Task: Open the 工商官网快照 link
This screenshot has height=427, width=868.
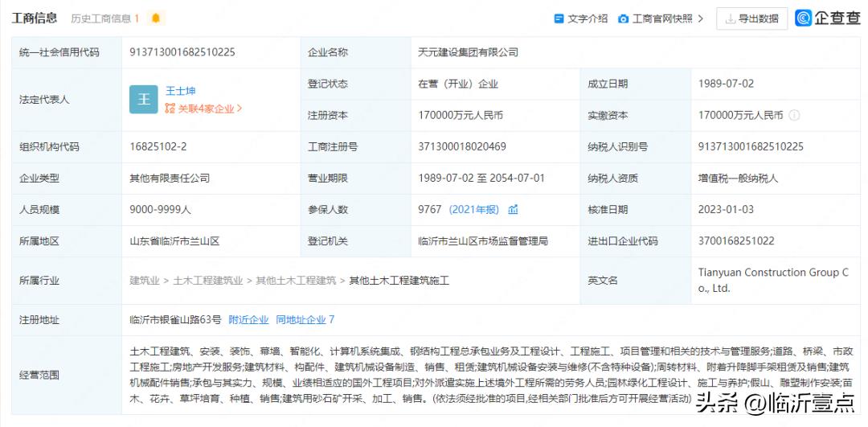Action: click(x=662, y=18)
